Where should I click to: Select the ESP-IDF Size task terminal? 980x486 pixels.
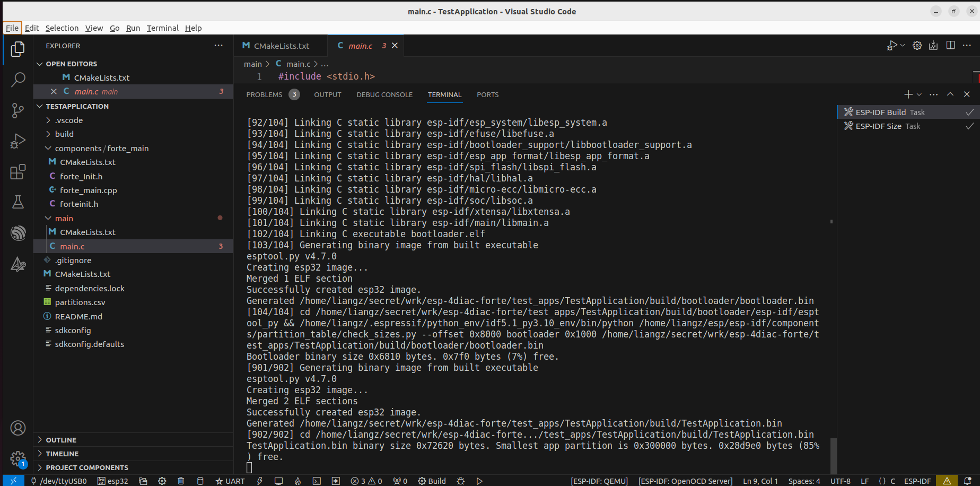[909, 126]
